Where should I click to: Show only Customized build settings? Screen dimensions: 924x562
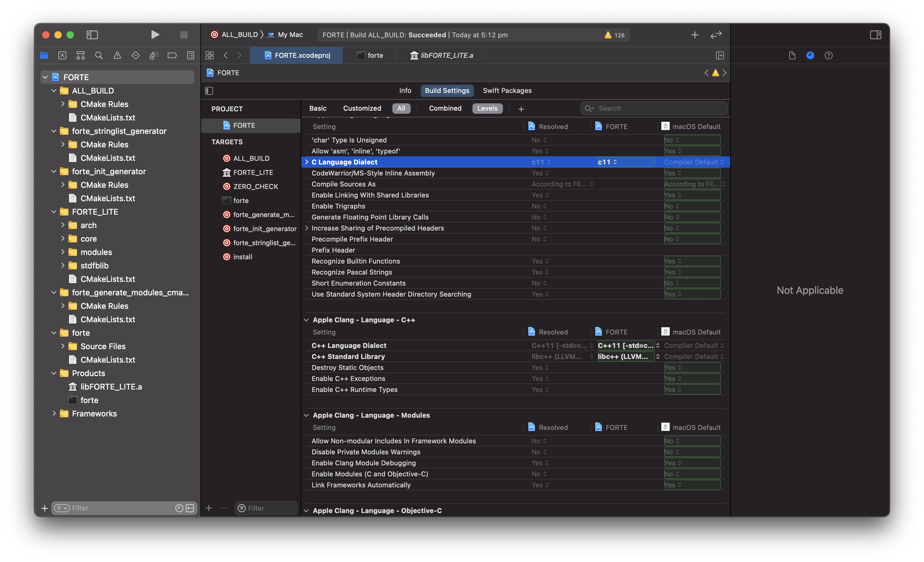pyautogui.click(x=362, y=109)
